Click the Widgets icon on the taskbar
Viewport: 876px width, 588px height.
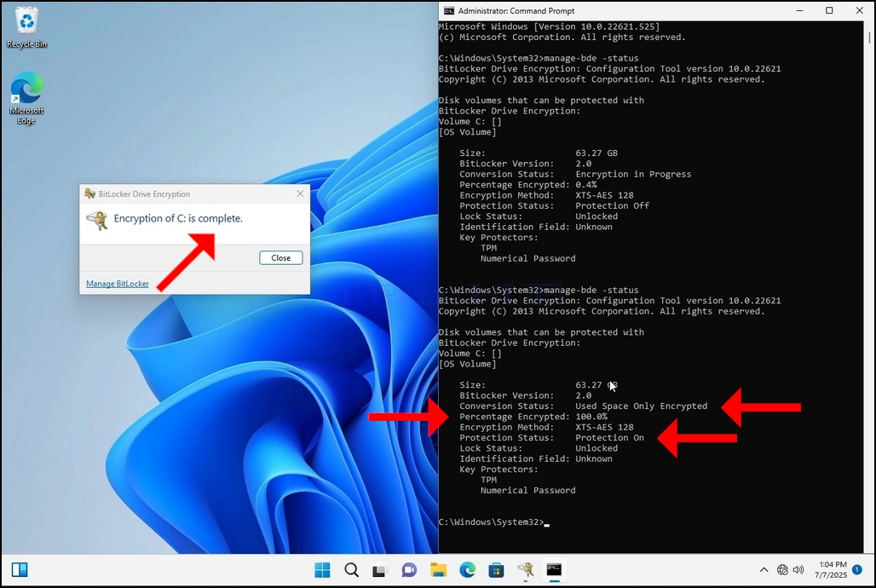[20, 569]
